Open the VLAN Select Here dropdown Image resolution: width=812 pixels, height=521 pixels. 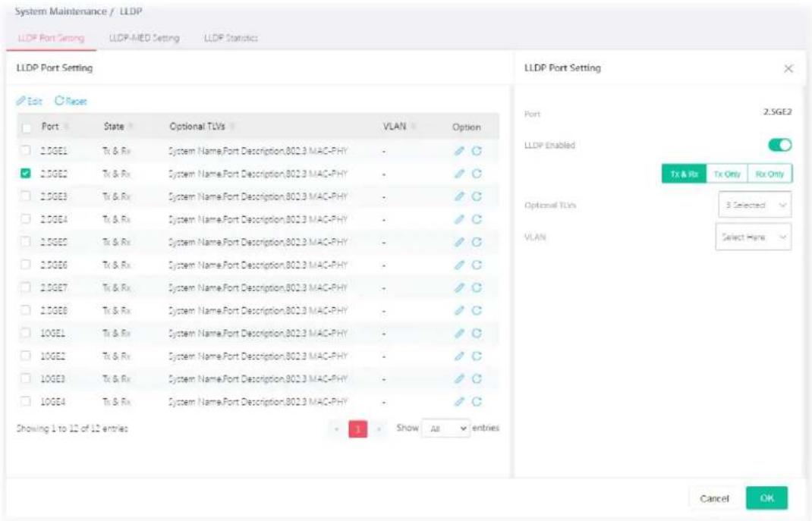pos(754,237)
